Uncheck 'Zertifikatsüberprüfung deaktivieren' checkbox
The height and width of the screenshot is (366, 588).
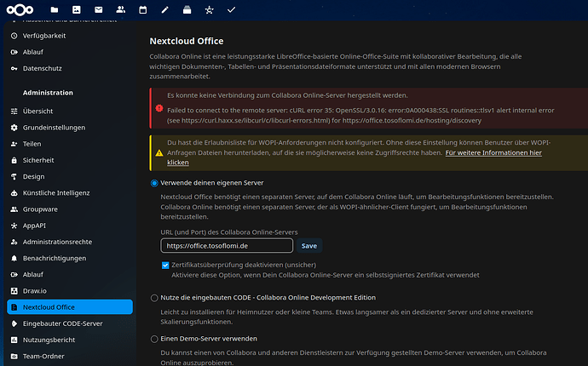pyautogui.click(x=165, y=266)
